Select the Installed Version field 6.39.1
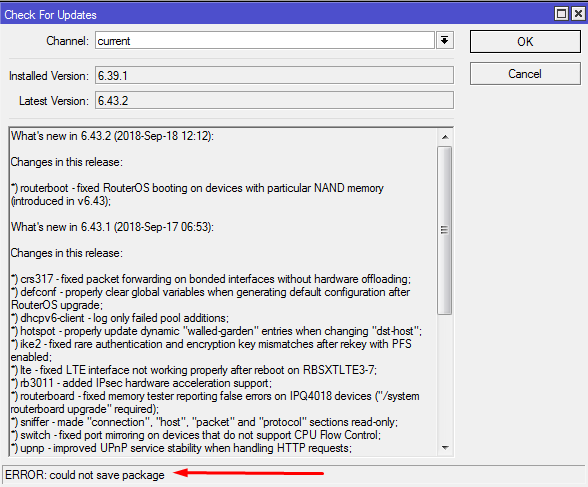Screen dimensions: 588x487 [274, 75]
